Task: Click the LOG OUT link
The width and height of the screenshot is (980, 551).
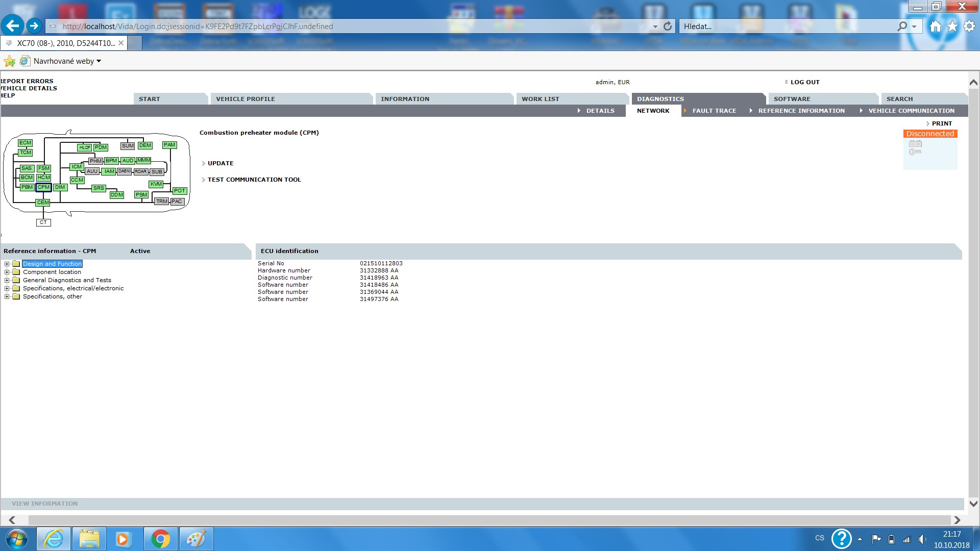Action: pos(804,82)
